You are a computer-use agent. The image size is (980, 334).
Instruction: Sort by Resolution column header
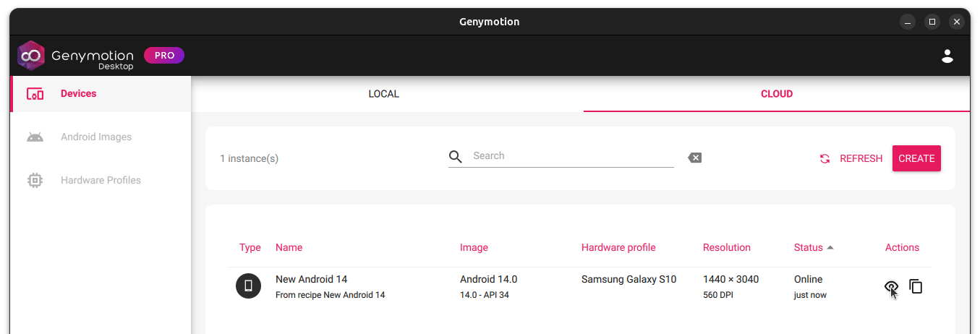(x=726, y=247)
